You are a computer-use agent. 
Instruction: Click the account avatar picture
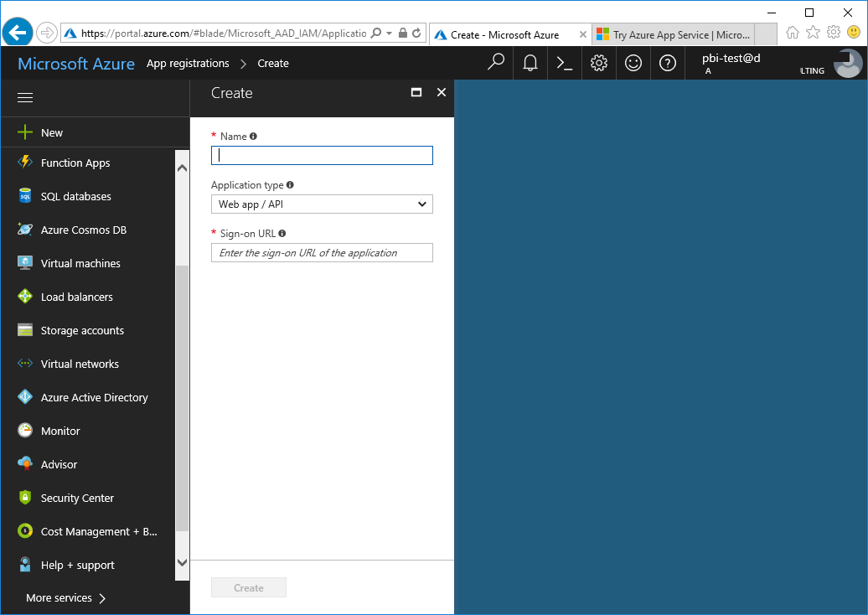pos(848,63)
